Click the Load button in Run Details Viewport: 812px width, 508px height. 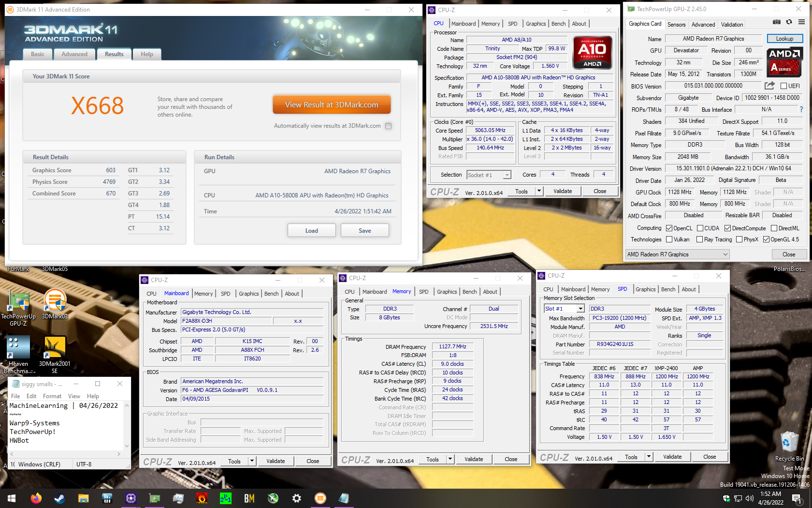[311, 231]
